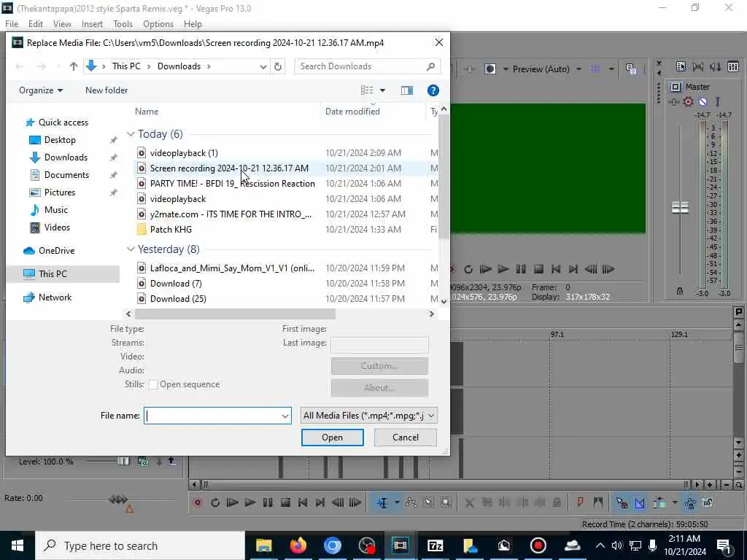Open the File menu
The height and width of the screenshot is (560, 747).
[x=12, y=24]
